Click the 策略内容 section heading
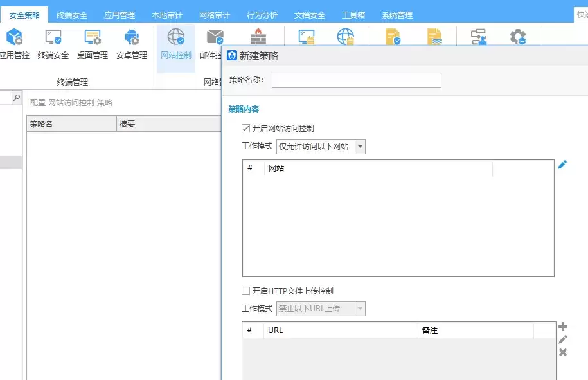The image size is (588, 380). pos(244,109)
